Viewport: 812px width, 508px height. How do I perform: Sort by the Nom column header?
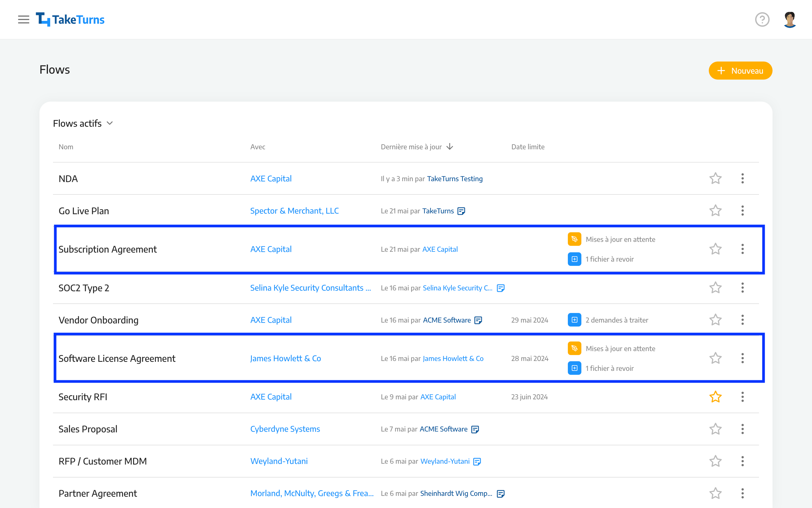(66, 147)
